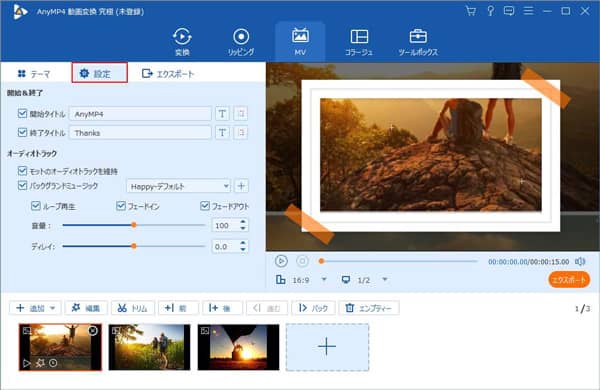This screenshot has height=390, width=600.
Task: Toggle keep original audio track checkbox
Action: point(22,170)
